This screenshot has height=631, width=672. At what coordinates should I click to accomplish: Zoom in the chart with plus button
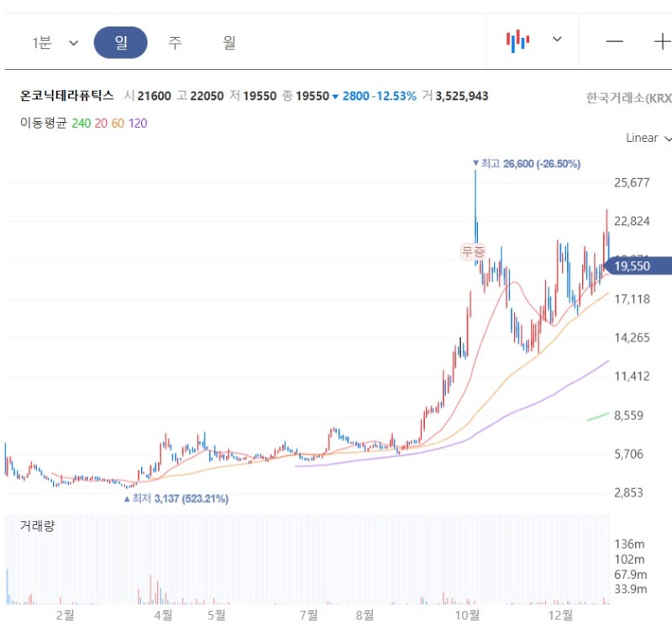662,41
